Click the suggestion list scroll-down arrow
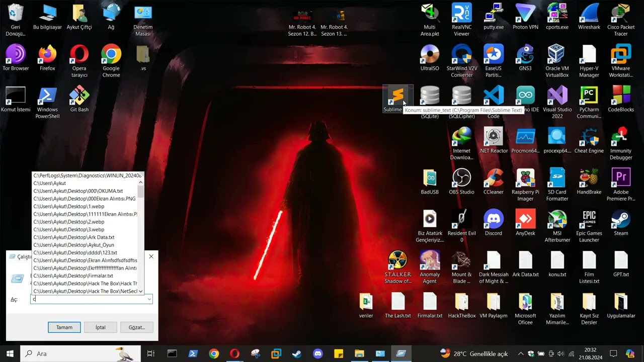 coord(141,291)
